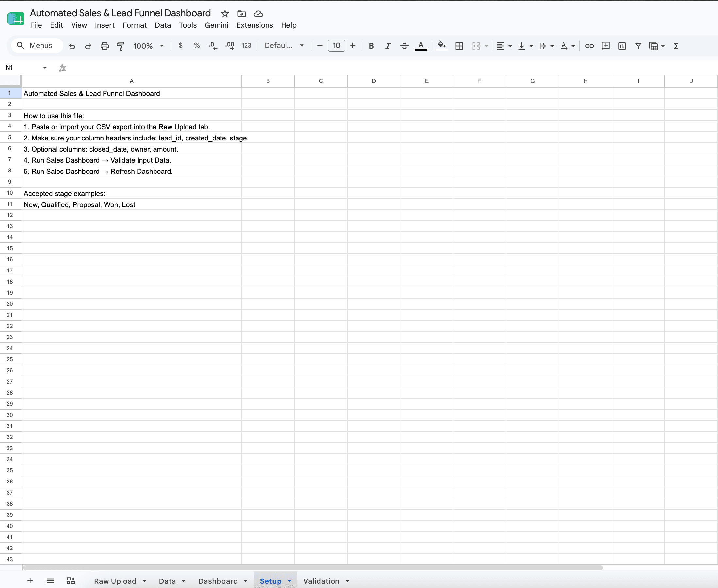Switch to Validation sheet tab
Image resolution: width=718 pixels, height=588 pixels.
pos(321,581)
